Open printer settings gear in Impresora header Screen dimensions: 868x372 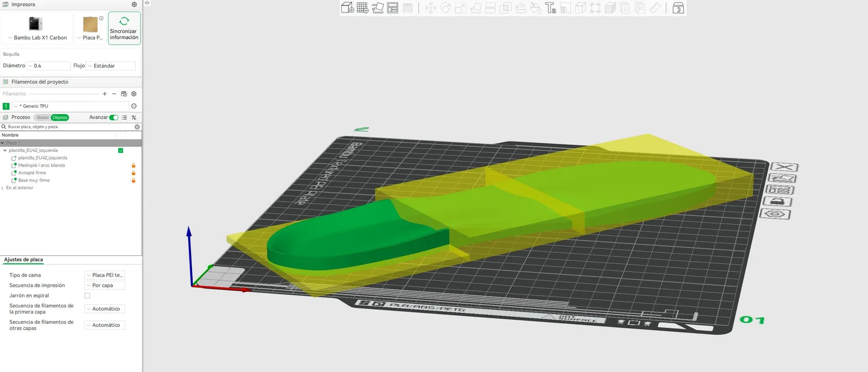pos(135,4)
